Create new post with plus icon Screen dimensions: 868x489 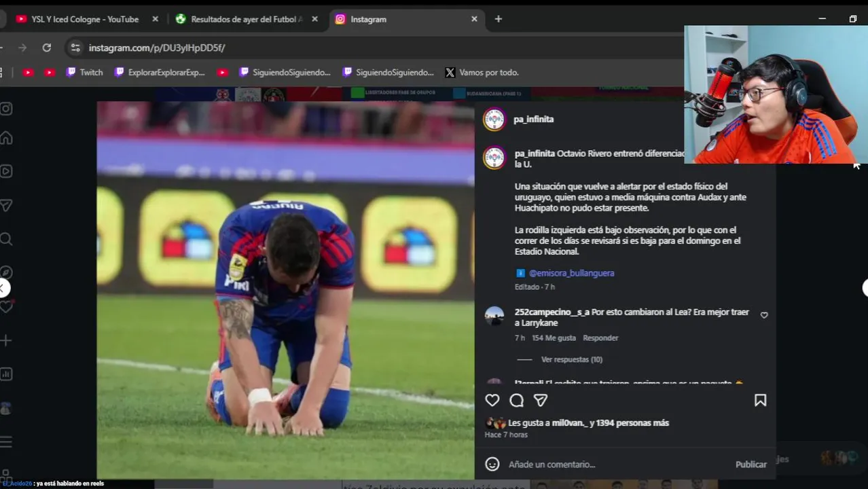coord(6,340)
